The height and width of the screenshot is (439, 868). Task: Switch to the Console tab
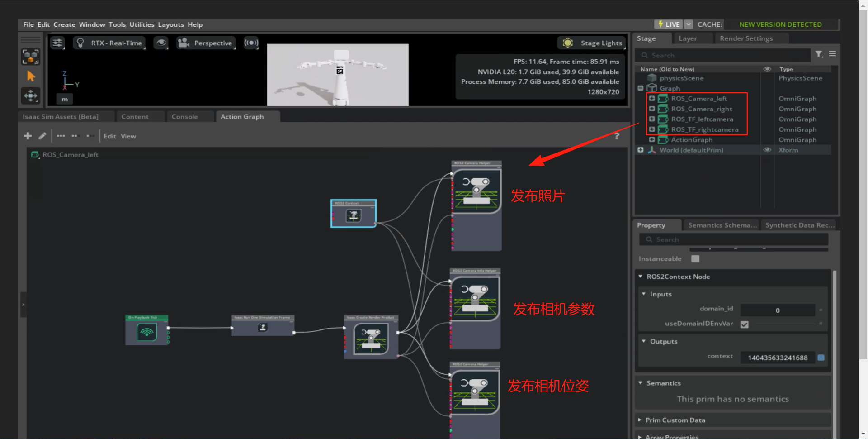(x=185, y=117)
